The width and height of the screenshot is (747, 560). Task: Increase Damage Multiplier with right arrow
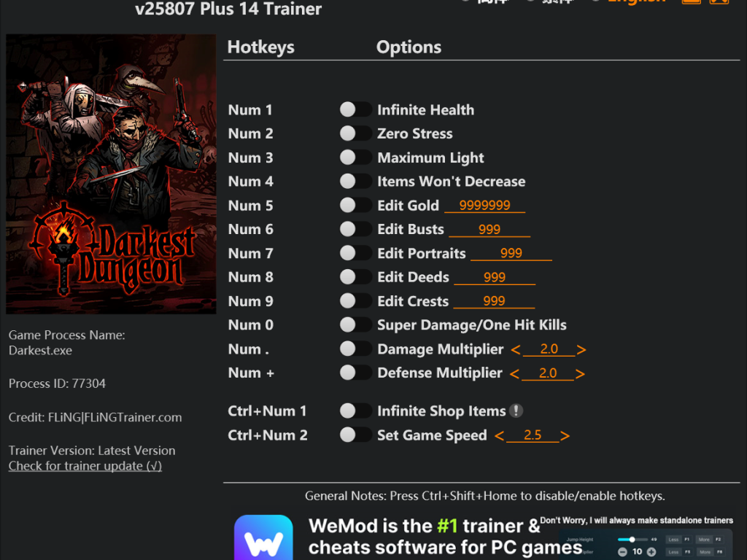coord(581,350)
